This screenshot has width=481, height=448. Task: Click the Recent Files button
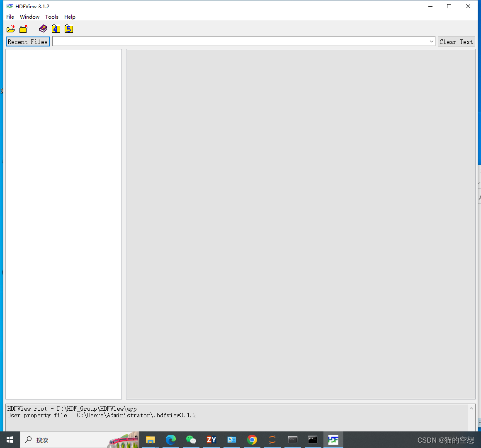point(28,42)
